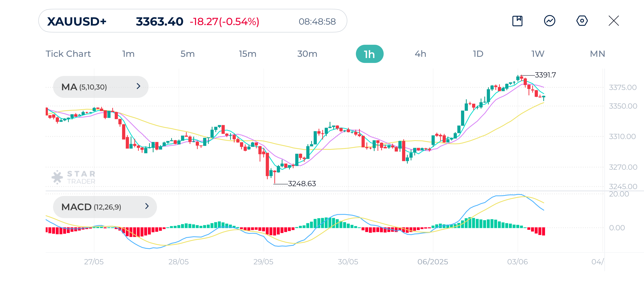Toggle the 1W timeframe view

coord(537,54)
